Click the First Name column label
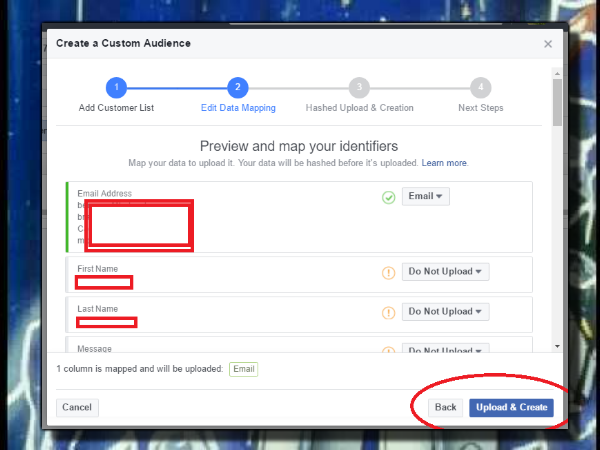This screenshot has height=450, width=600. coord(98,269)
